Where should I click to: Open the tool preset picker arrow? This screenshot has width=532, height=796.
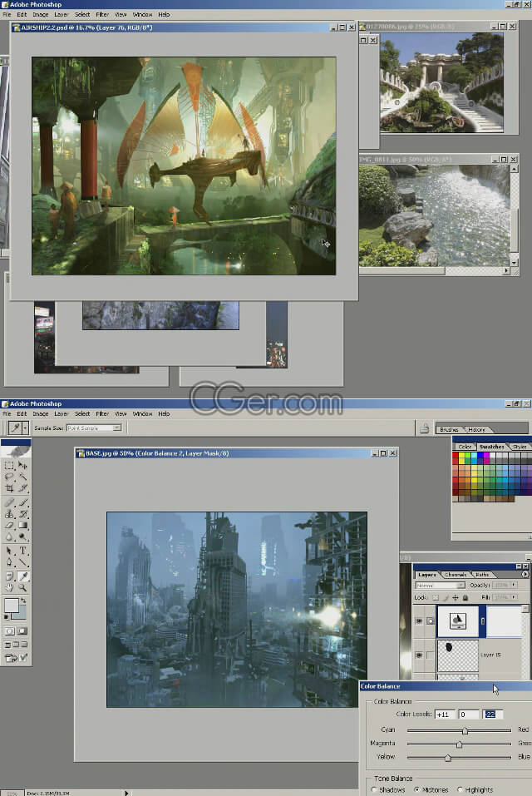tap(25, 428)
